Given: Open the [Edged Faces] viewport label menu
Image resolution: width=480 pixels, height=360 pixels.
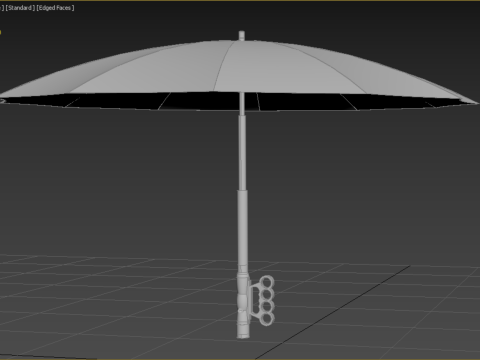Looking at the screenshot, I should pos(55,8).
